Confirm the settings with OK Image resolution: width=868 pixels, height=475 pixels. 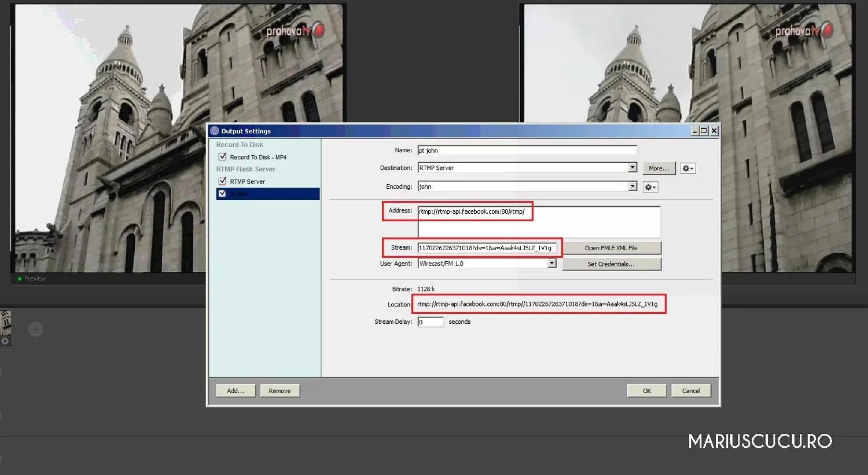(x=647, y=391)
